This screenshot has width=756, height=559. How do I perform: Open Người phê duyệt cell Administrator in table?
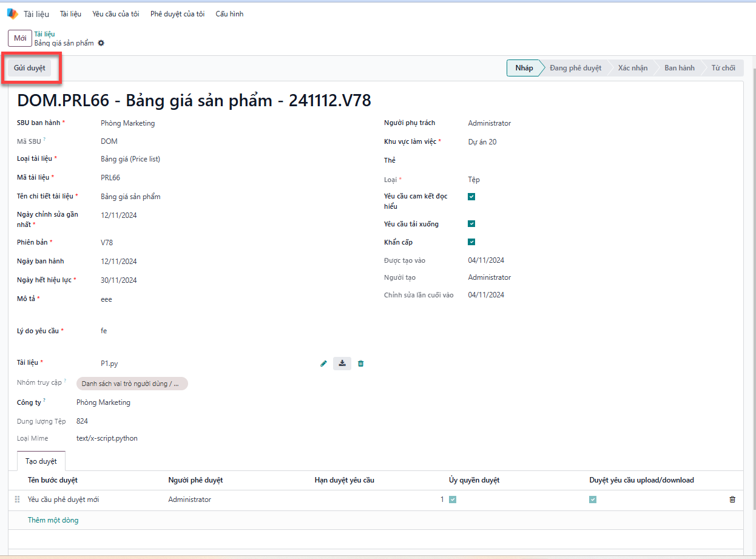189,500
